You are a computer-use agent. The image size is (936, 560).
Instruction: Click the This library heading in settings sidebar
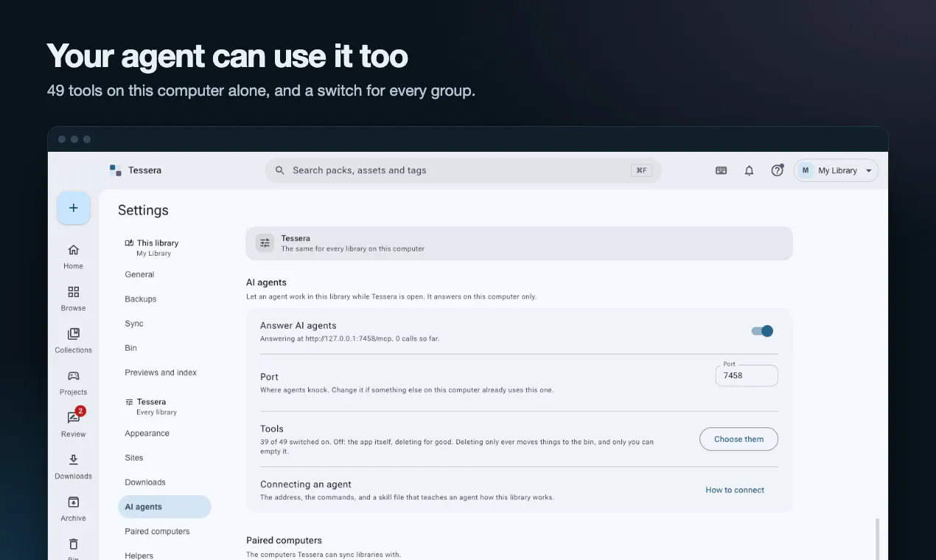(158, 243)
